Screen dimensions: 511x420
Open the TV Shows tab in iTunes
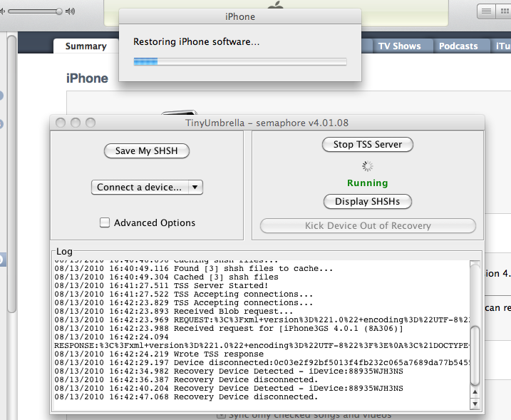400,46
